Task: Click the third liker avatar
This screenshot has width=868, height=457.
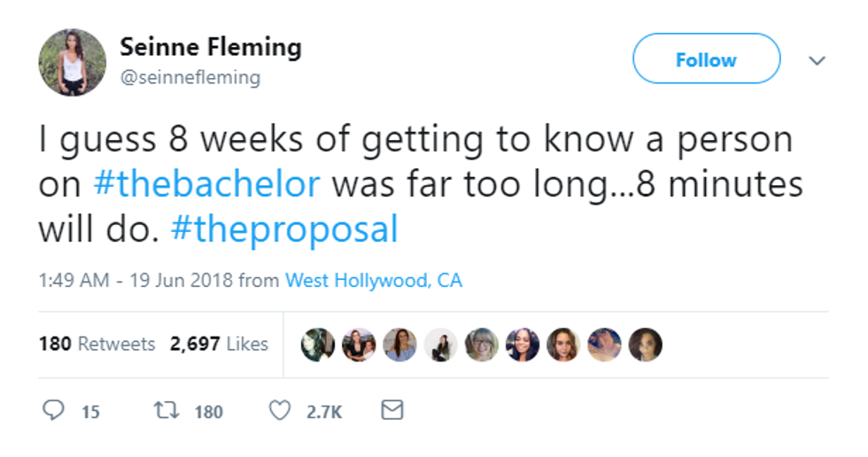Action: click(399, 345)
